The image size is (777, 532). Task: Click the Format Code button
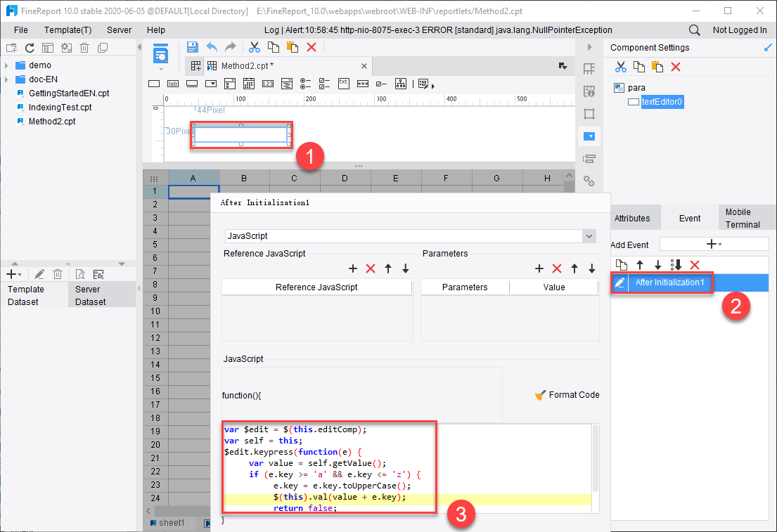pyautogui.click(x=567, y=395)
